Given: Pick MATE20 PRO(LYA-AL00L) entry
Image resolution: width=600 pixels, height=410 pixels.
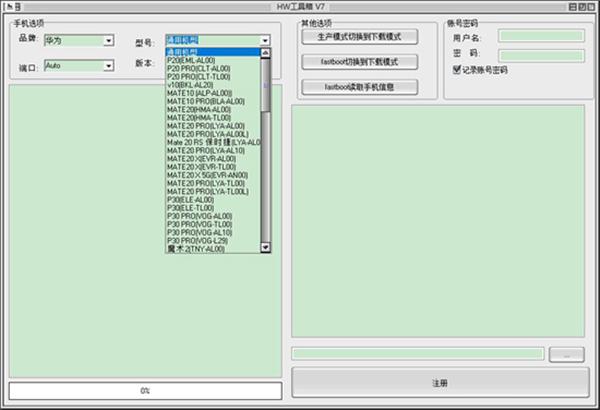Looking at the screenshot, I should click(x=213, y=134).
